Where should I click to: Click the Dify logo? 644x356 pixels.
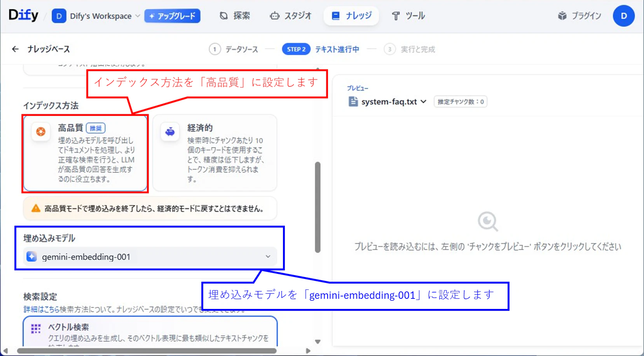(x=23, y=15)
